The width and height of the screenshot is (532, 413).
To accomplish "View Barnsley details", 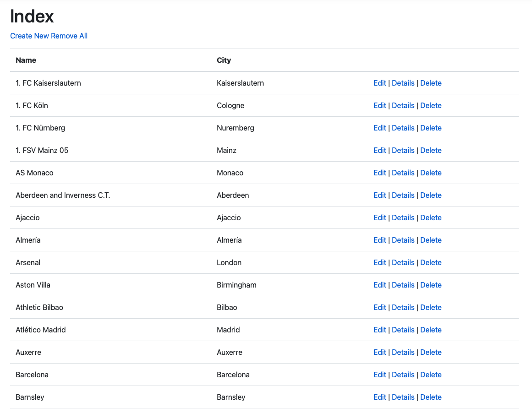I will point(403,397).
